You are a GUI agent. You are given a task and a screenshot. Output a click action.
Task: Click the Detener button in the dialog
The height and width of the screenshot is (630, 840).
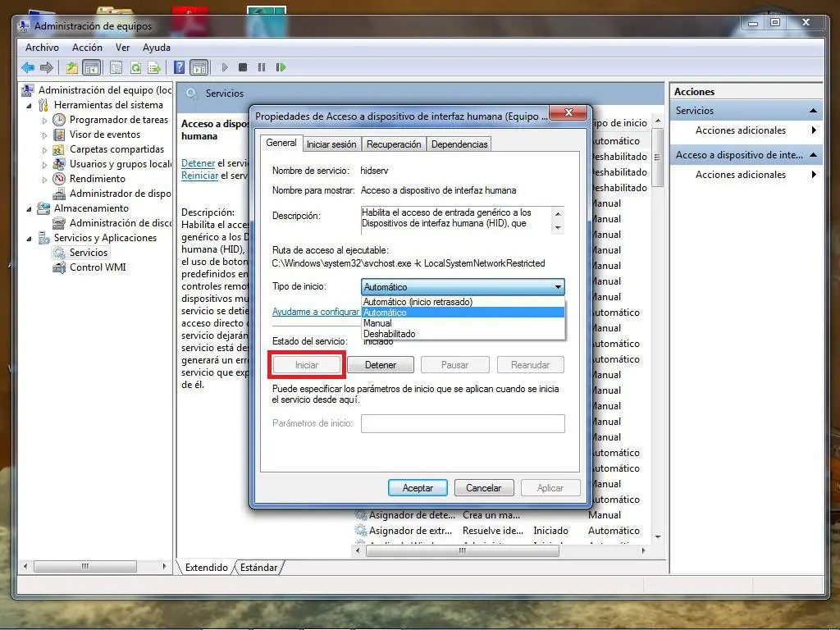(x=381, y=365)
